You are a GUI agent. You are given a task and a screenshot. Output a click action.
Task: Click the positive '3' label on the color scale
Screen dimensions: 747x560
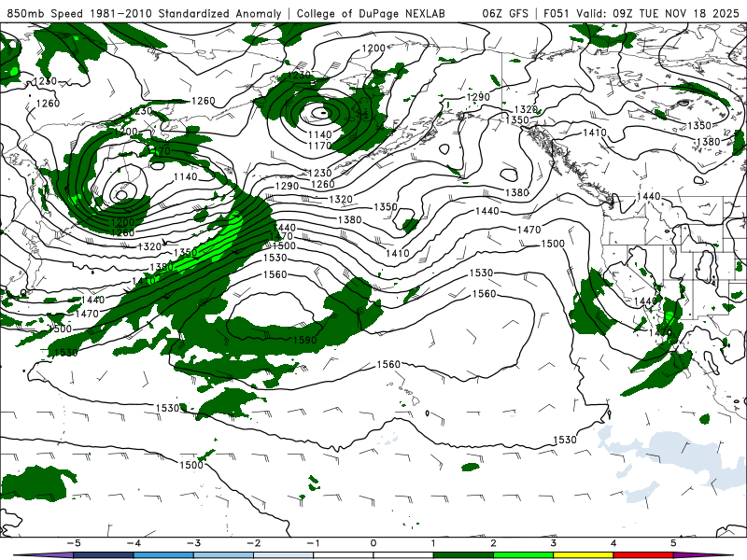(553, 543)
